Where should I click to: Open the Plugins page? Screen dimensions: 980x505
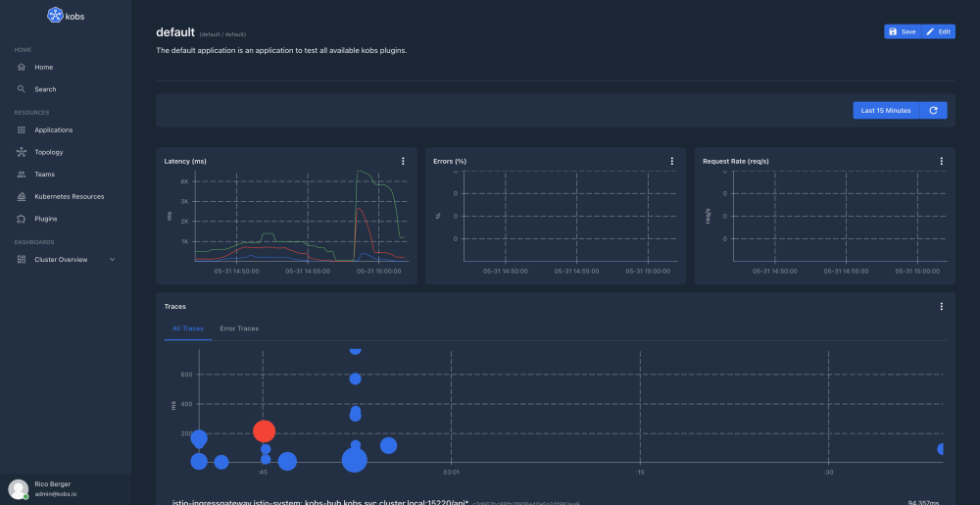(45, 219)
